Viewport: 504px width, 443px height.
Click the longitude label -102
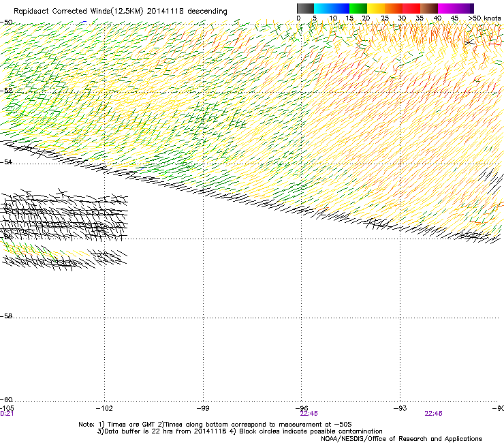104,408
